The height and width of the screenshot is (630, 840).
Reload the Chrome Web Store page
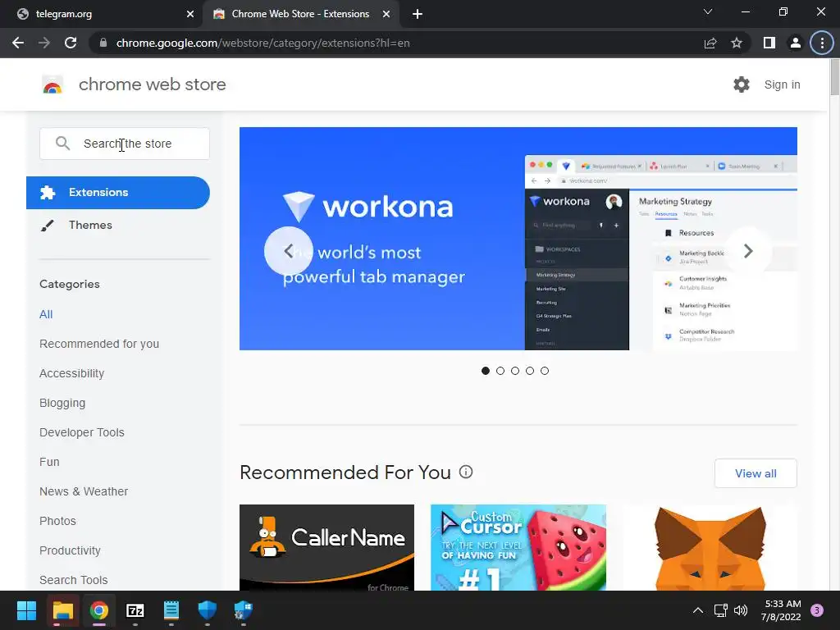tap(71, 43)
